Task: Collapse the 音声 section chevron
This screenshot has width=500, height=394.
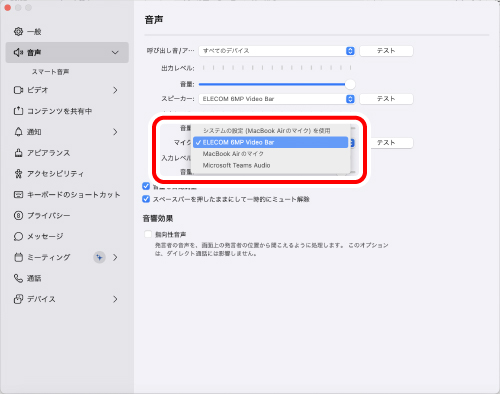Action: point(115,52)
